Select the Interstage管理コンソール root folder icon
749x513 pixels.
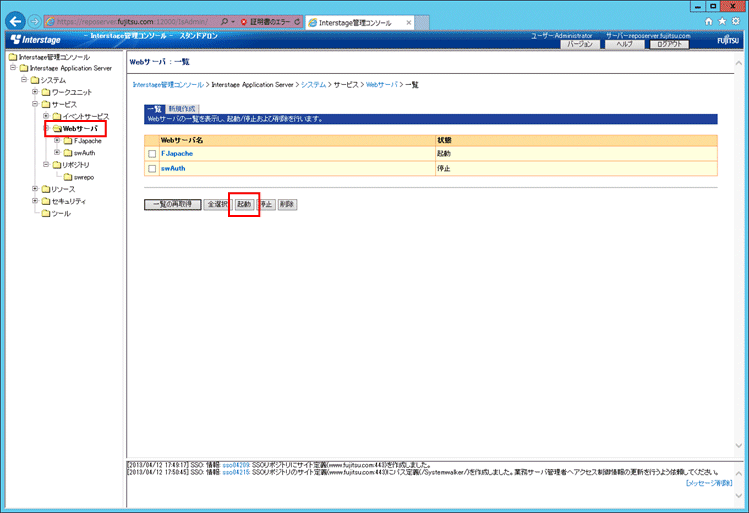click(13, 57)
